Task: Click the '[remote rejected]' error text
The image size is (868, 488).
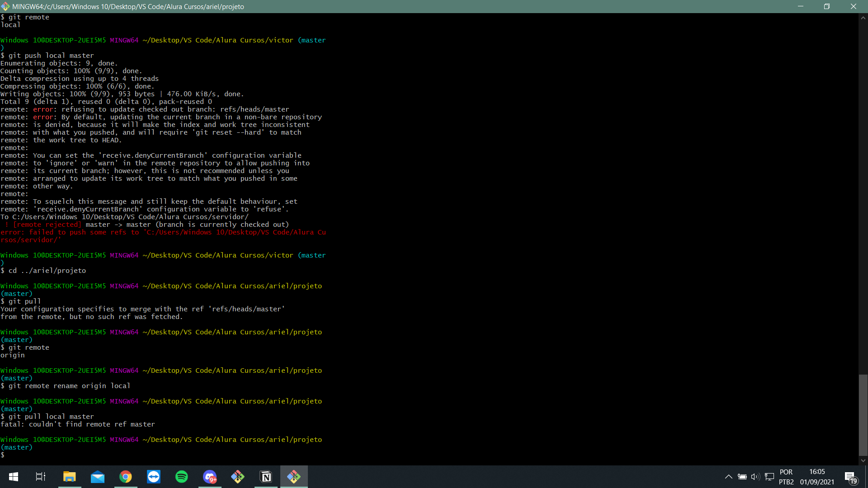Action: 47,225
